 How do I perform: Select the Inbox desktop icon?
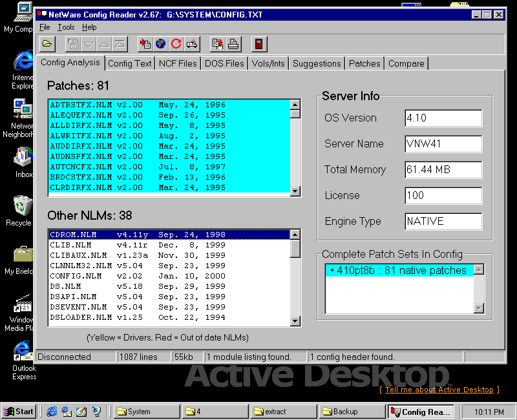point(23,163)
